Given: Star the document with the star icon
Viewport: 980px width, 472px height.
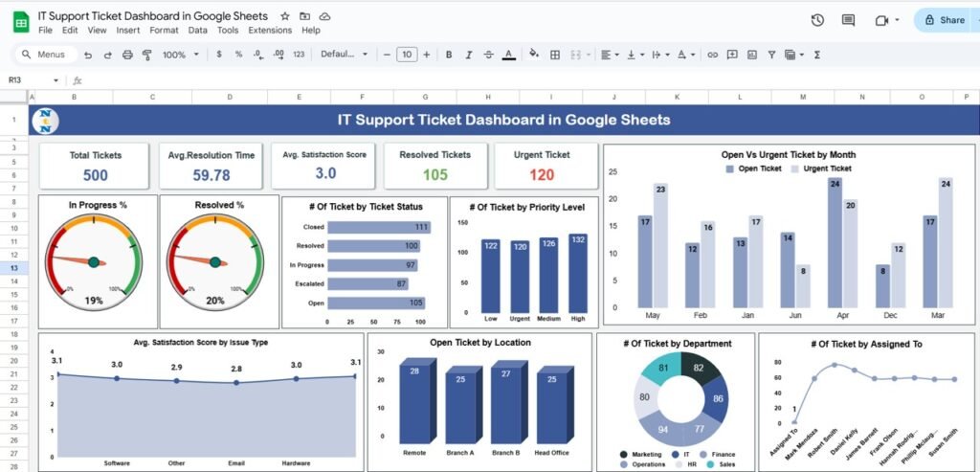Looking at the screenshot, I should click(285, 16).
